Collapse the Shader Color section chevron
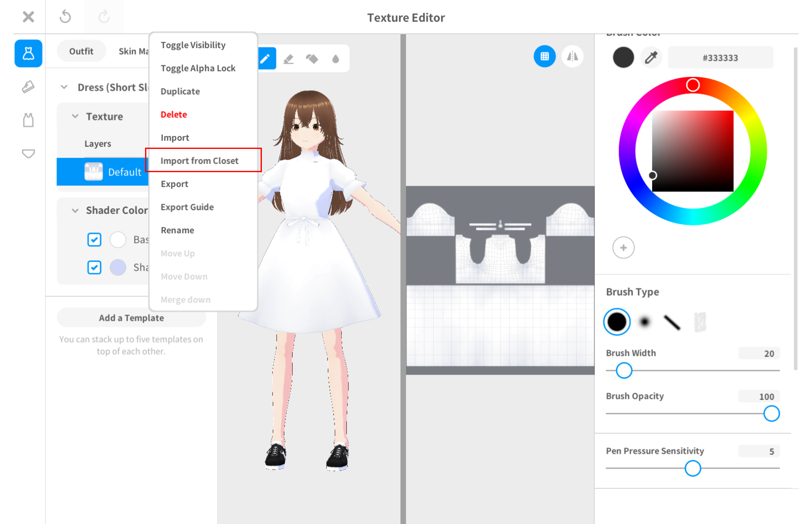Screen dimensions: 812x524 (75, 210)
